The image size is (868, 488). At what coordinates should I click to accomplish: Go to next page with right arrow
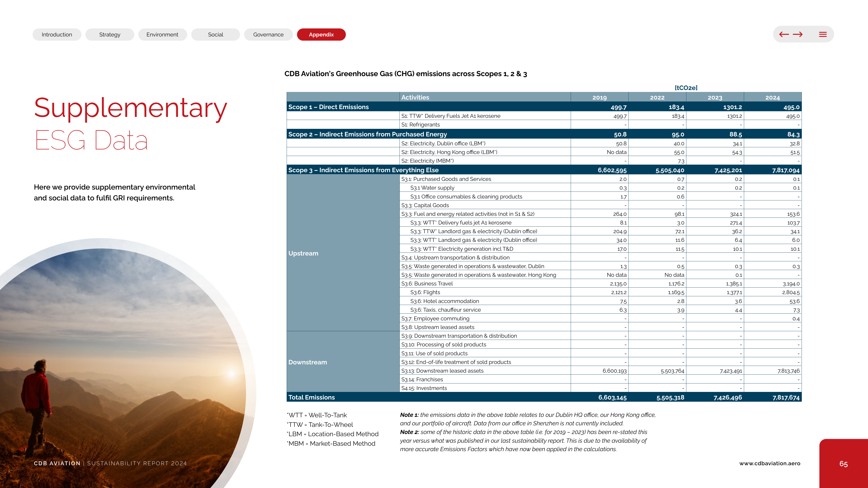797,34
